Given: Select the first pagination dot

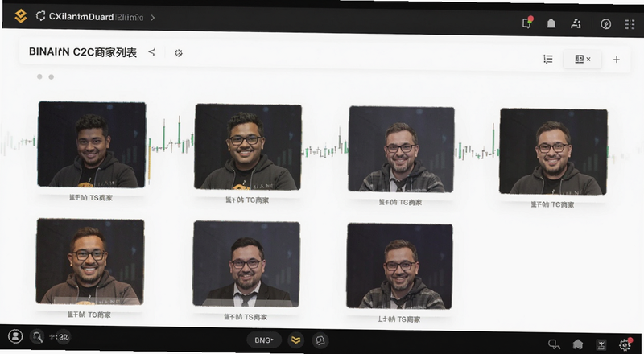Looking at the screenshot, I should pyautogui.click(x=39, y=76).
